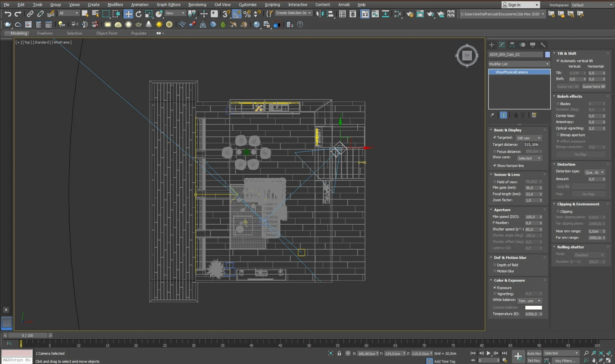
Task: Open the Modifier List dropdown
Action: click(x=519, y=64)
